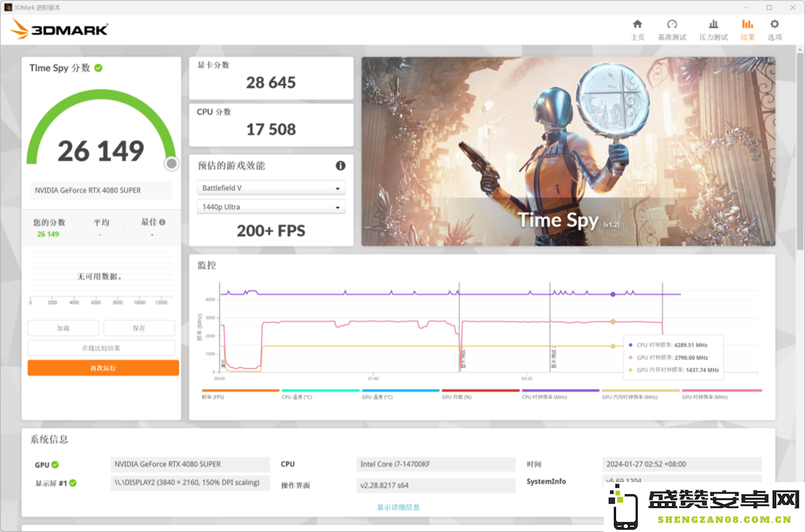The height and width of the screenshot is (532, 805).
Task: Open the info icon beside 预估的游戏效能
Action: tap(341, 165)
